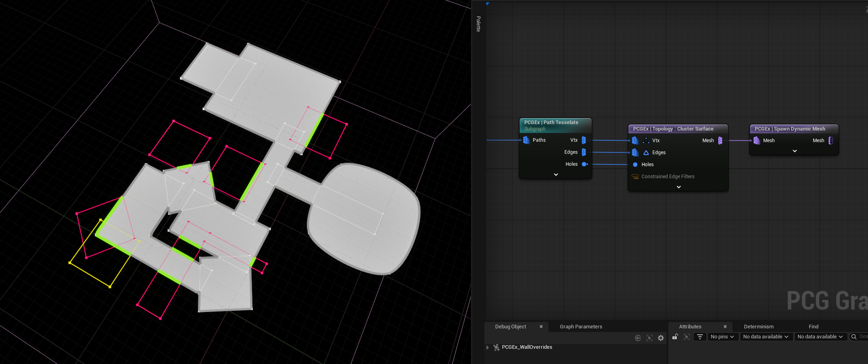Switch to the Determinism tab

tap(758, 327)
